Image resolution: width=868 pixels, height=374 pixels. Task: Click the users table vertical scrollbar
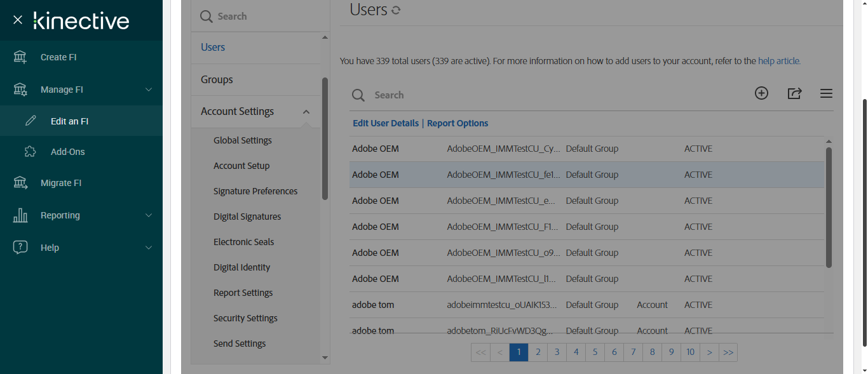click(829, 206)
